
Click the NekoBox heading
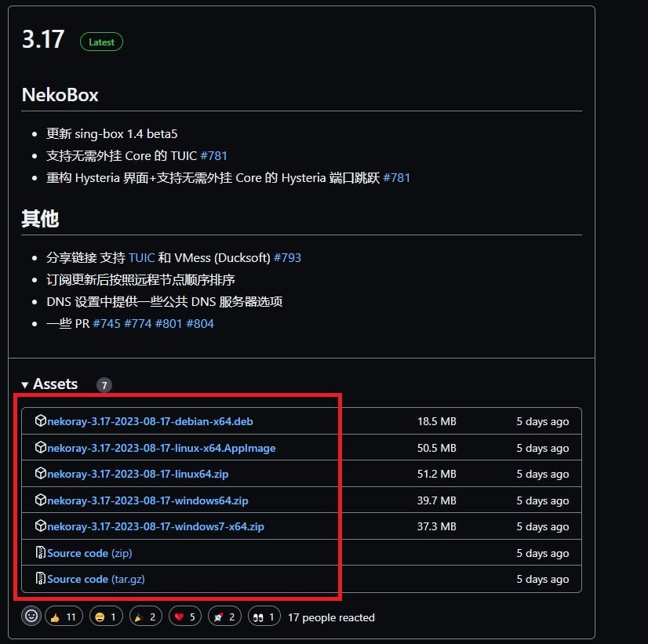pos(60,95)
